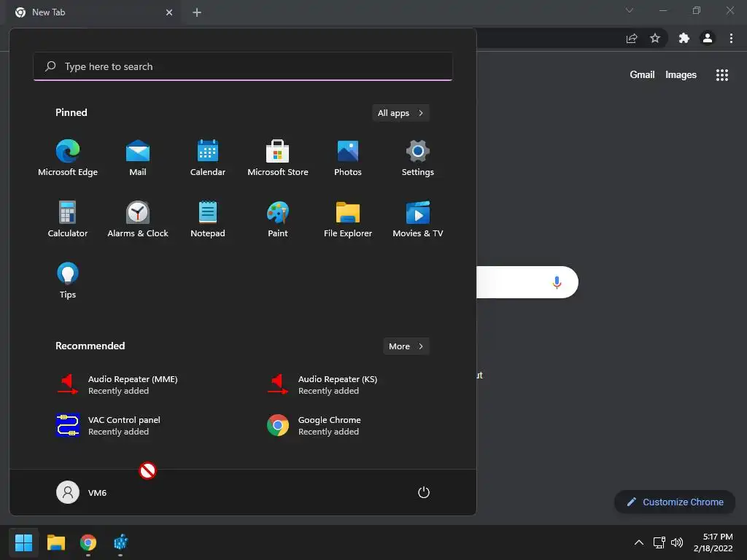Focus the Type here to search box

click(243, 66)
